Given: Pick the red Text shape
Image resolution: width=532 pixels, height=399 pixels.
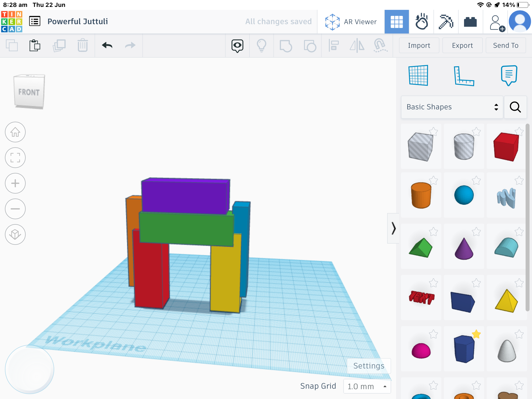Looking at the screenshot, I should pos(421,298).
